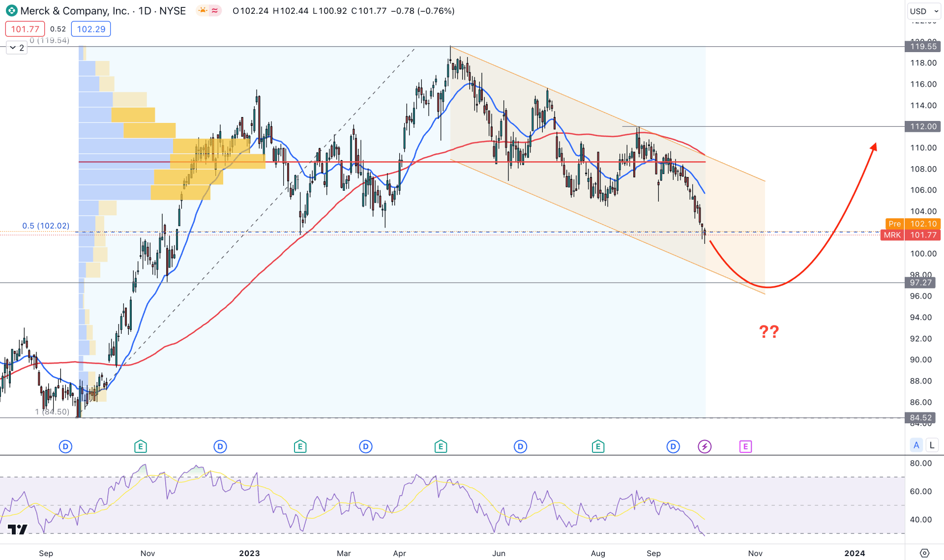Click the 0.5 (102.02) Fibonacci level label

[x=46, y=226]
